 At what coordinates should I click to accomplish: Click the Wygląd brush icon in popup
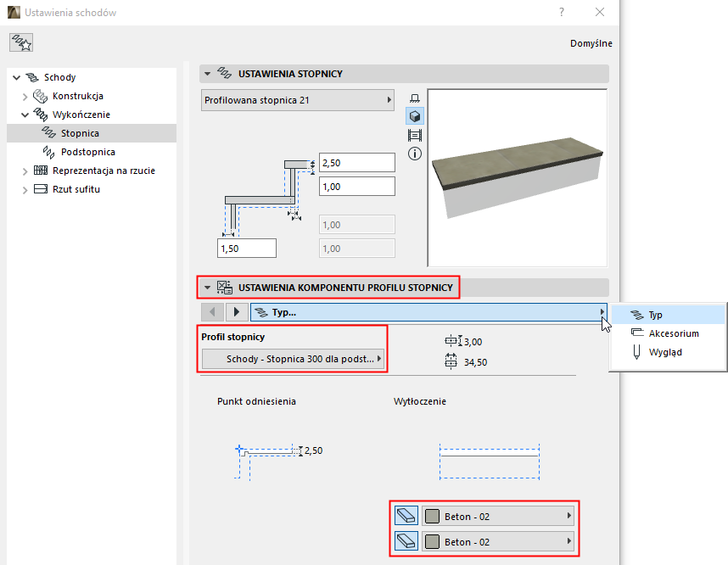click(637, 352)
